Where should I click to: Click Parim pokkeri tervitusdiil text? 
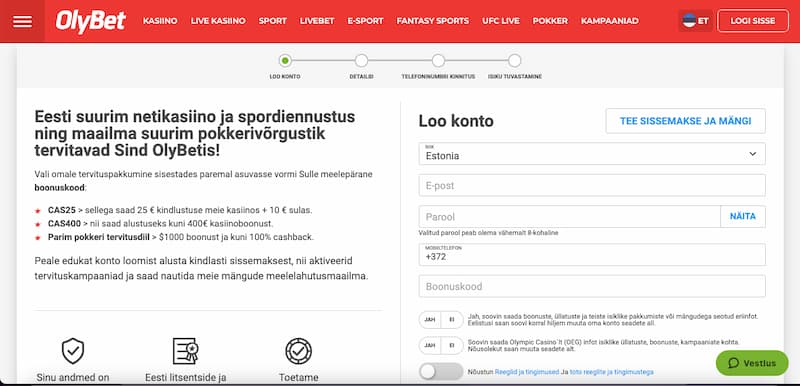click(98, 237)
